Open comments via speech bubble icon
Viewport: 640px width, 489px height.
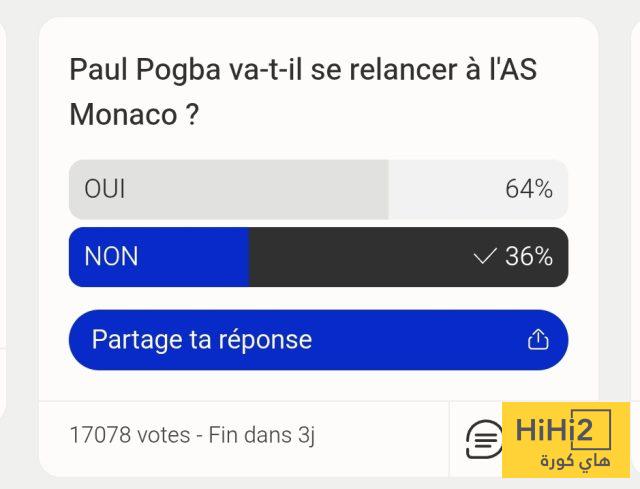coord(485,438)
